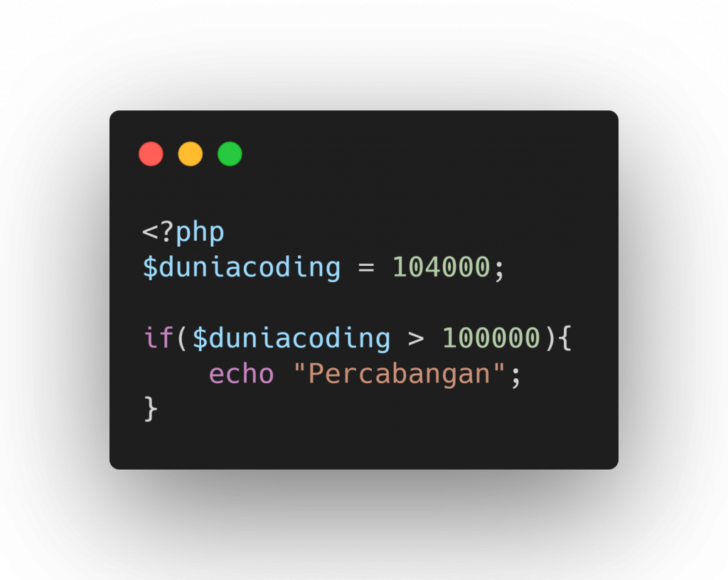Click the yellow minimize window dot
Screen dimensions: 728x580
coord(191,154)
